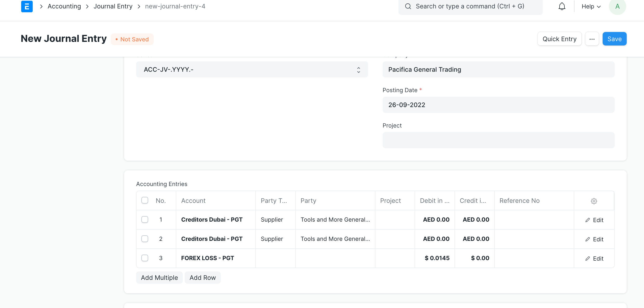Screen dimensions: 644x308
Task: Click the new-journal-entry-4 breadcrumb text
Action: coord(175,6)
